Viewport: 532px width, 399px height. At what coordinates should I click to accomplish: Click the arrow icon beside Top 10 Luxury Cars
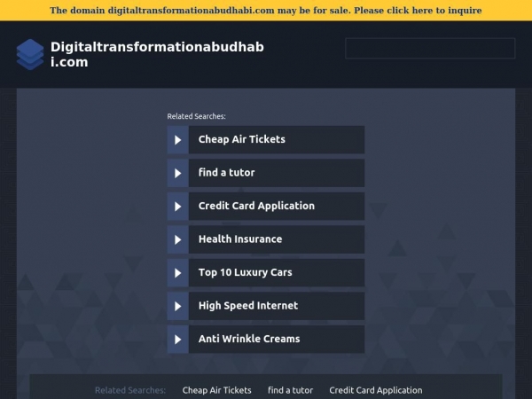coord(178,273)
